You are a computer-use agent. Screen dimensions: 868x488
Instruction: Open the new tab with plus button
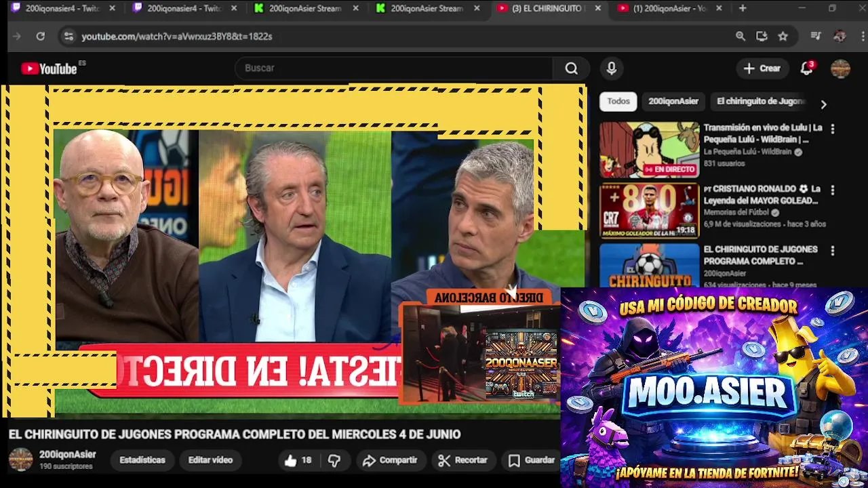743,8
